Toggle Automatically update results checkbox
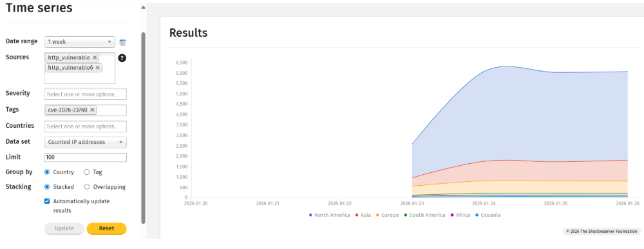 47,202
